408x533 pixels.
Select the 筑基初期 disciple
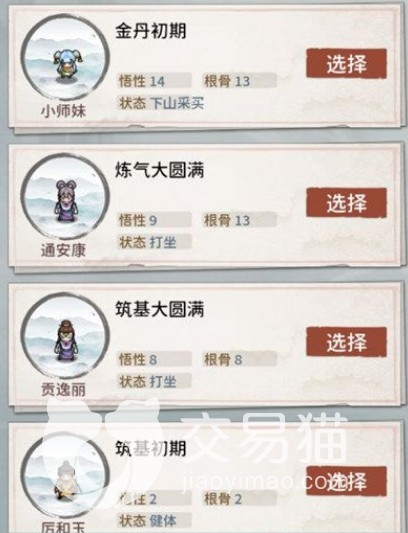pyautogui.click(x=346, y=481)
